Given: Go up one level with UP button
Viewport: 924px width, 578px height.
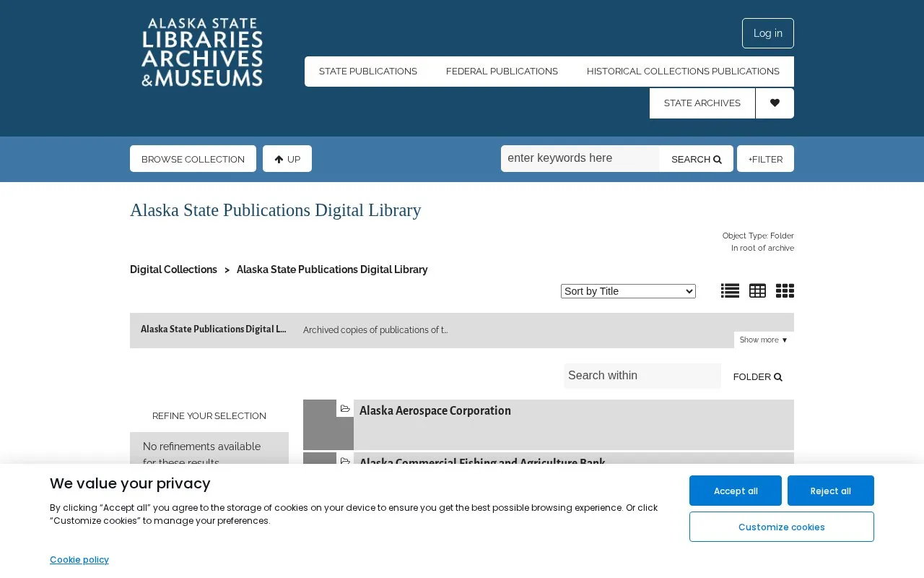Looking at the screenshot, I should (x=287, y=159).
